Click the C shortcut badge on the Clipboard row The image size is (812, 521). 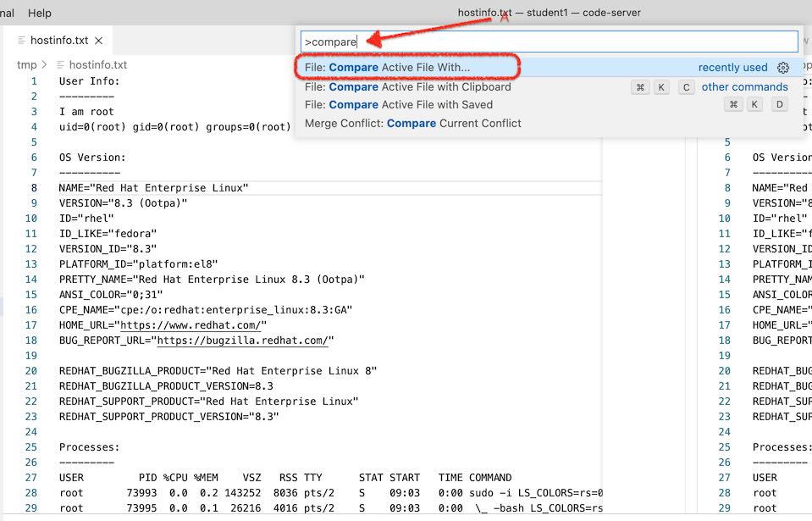(686, 87)
